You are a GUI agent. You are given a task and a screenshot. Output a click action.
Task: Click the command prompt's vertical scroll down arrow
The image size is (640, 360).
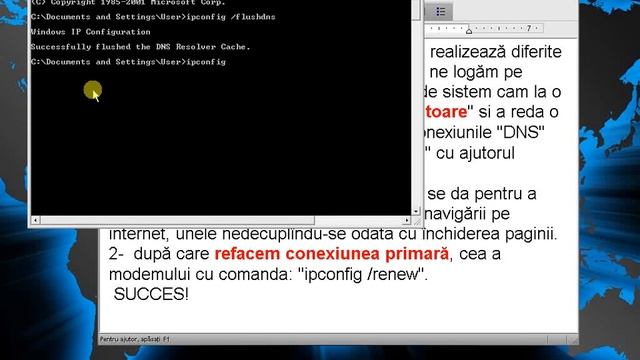point(416,211)
